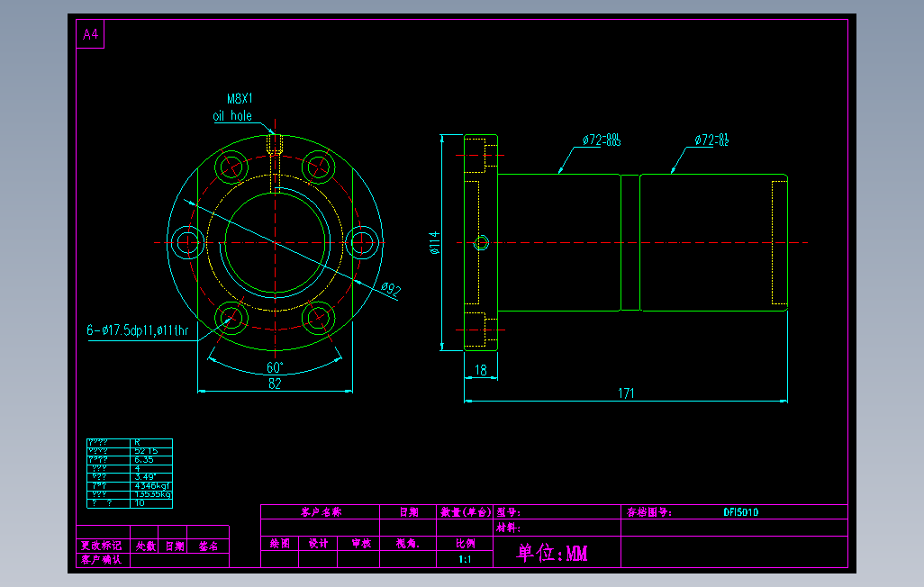Select the 60° angle dimension

pyautogui.click(x=275, y=367)
